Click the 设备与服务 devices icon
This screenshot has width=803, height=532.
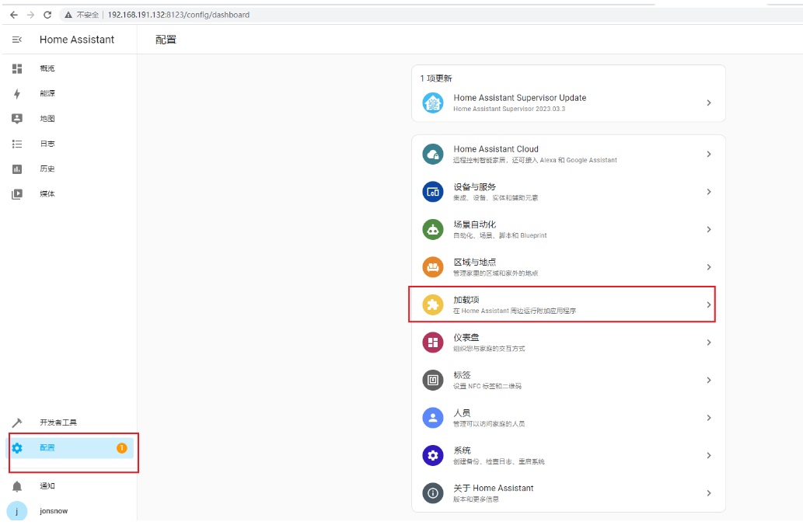[433, 192]
